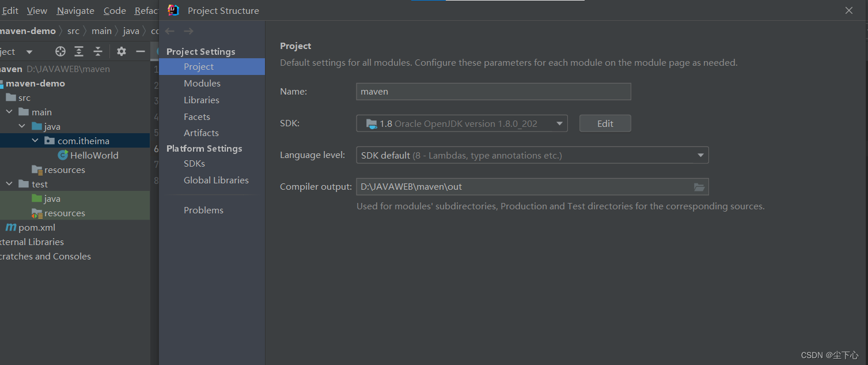The height and width of the screenshot is (365, 868).
Task: Select External Libraries node
Action: click(32, 242)
